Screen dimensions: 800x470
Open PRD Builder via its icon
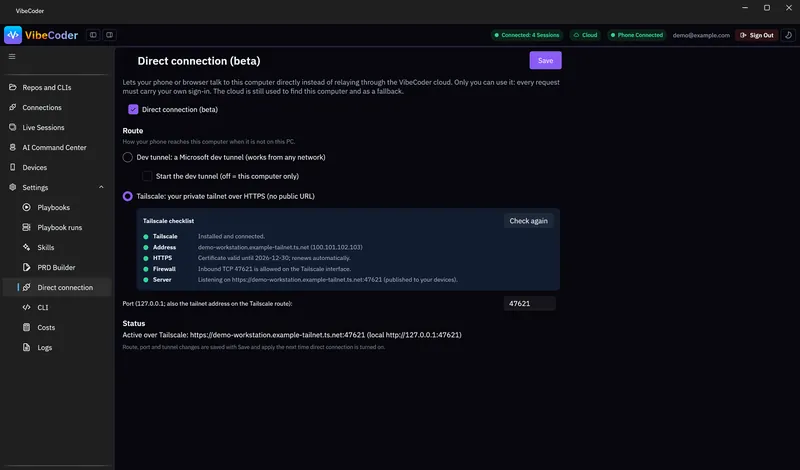coord(27,267)
